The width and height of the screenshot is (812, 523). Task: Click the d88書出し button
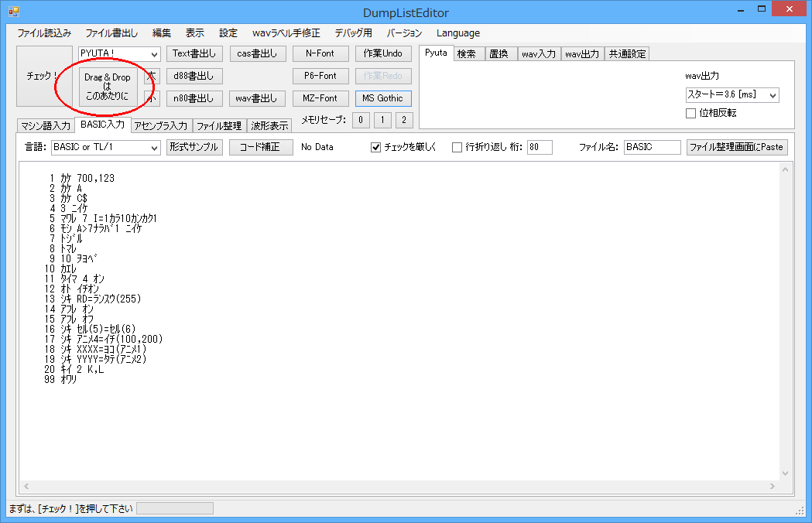click(x=194, y=76)
